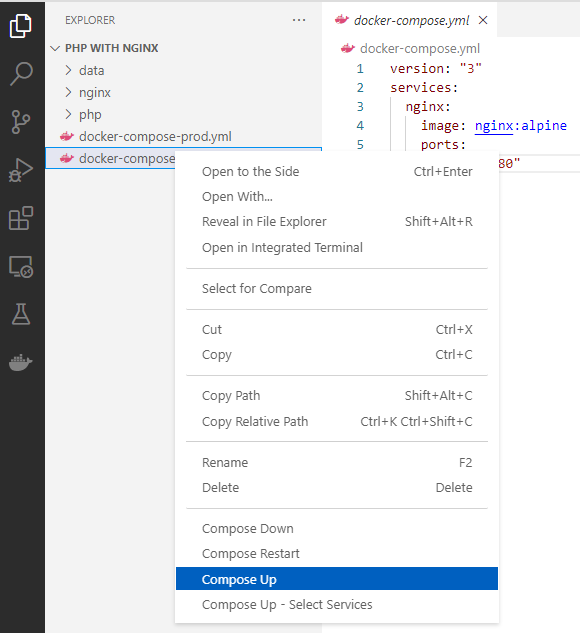
Task: Open the Docker view whale icon
Action: (21, 362)
